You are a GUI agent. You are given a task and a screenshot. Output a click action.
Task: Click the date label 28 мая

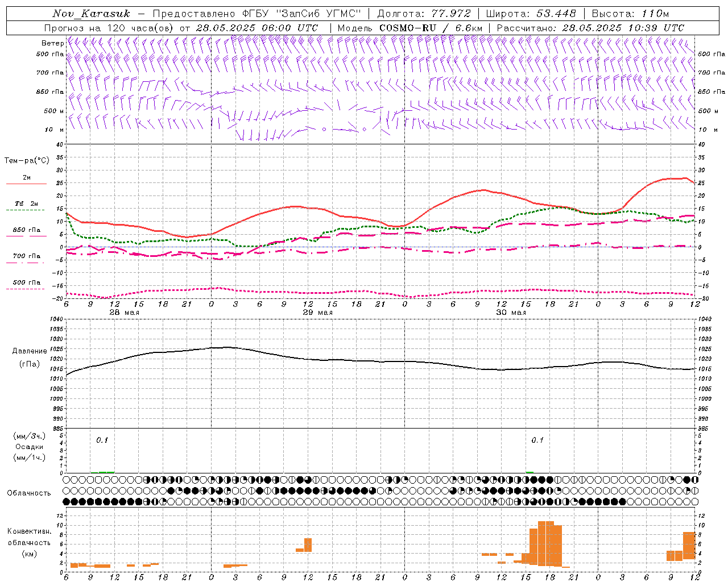coord(124,313)
